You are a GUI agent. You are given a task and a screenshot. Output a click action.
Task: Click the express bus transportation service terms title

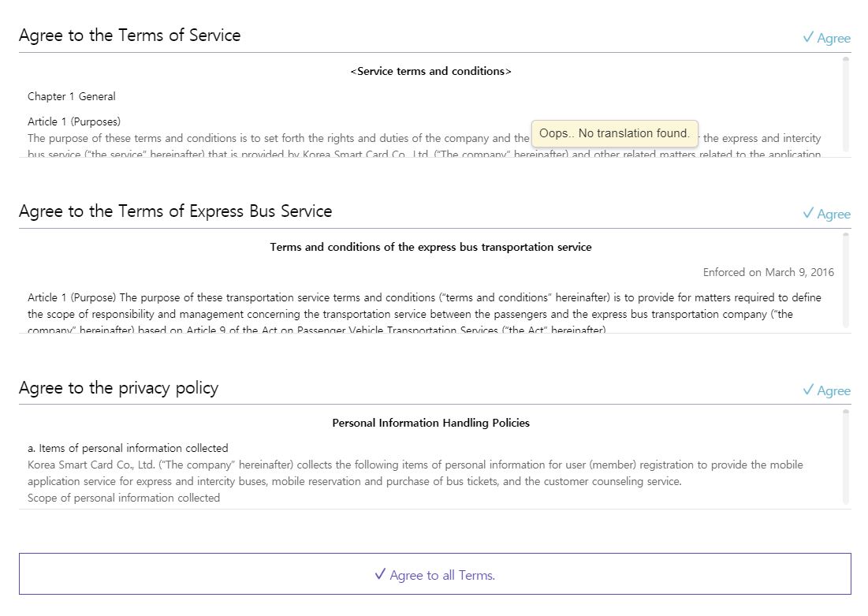pos(430,247)
